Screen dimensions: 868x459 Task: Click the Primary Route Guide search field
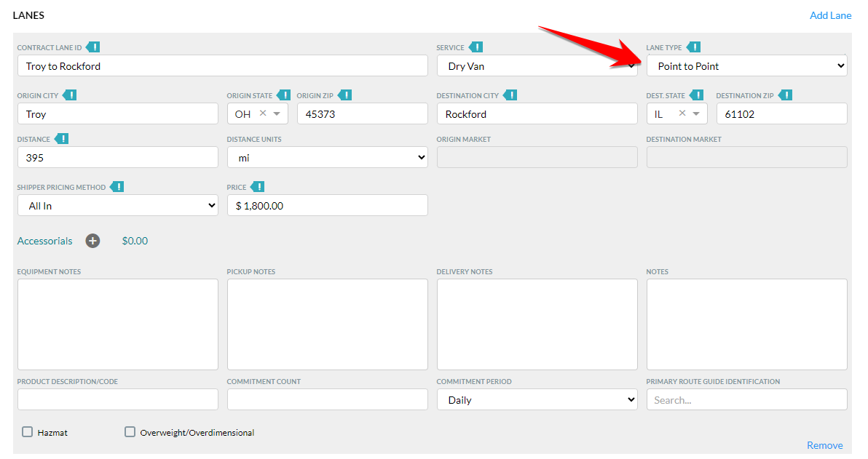coord(746,399)
